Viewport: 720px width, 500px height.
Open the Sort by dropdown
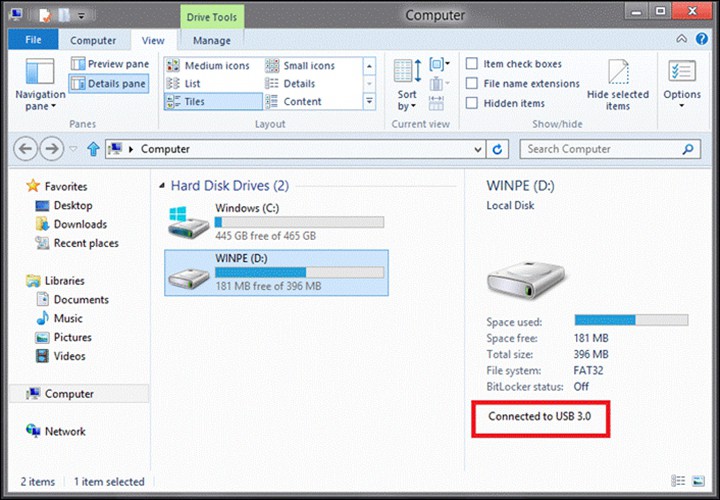click(407, 85)
